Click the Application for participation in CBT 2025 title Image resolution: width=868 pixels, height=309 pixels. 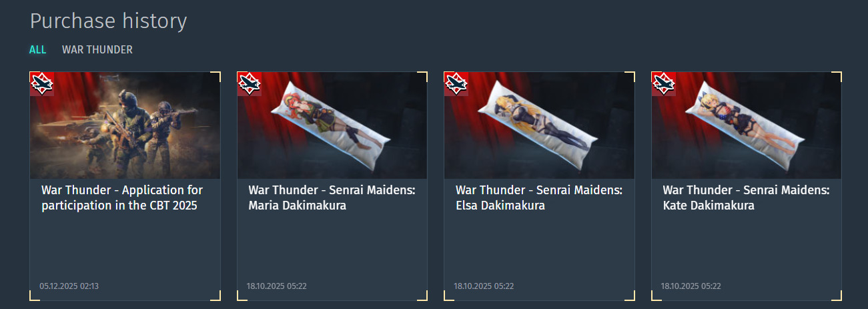click(x=122, y=198)
